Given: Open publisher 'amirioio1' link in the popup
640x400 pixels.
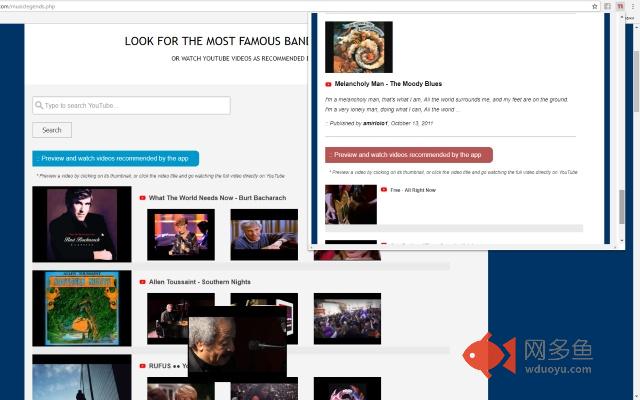Looking at the screenshot, I should tap(375, 123).
